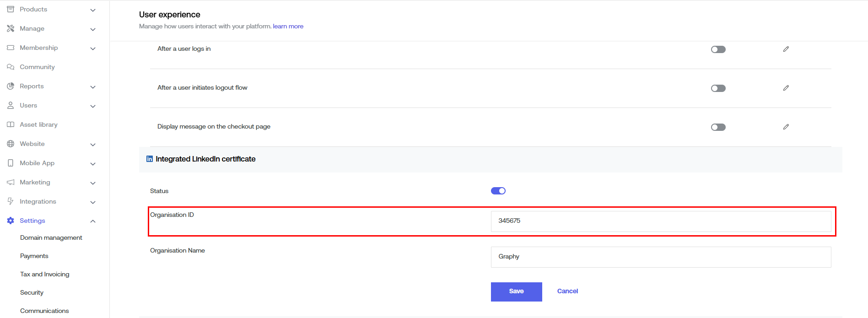Toggle the logout flow message switch

pos(718,88)
